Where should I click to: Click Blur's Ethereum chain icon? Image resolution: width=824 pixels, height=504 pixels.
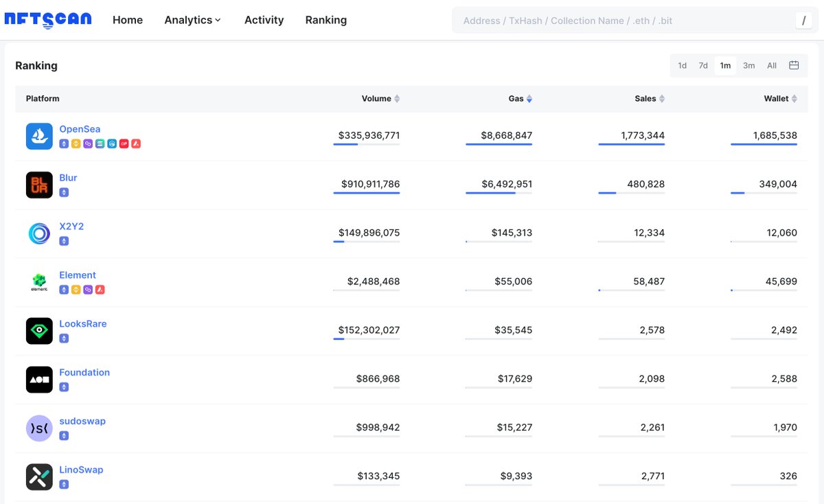(x=64, y=192)
